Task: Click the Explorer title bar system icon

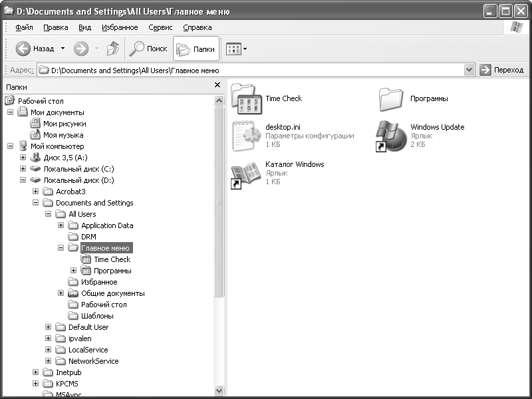Action: click(9, 11)
